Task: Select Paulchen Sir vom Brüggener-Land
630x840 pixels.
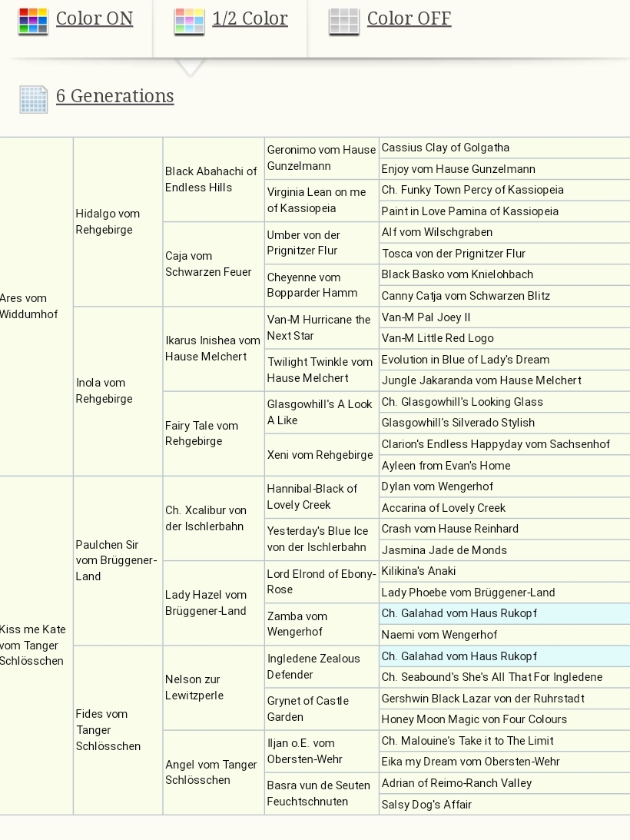Action: point(116,560)
